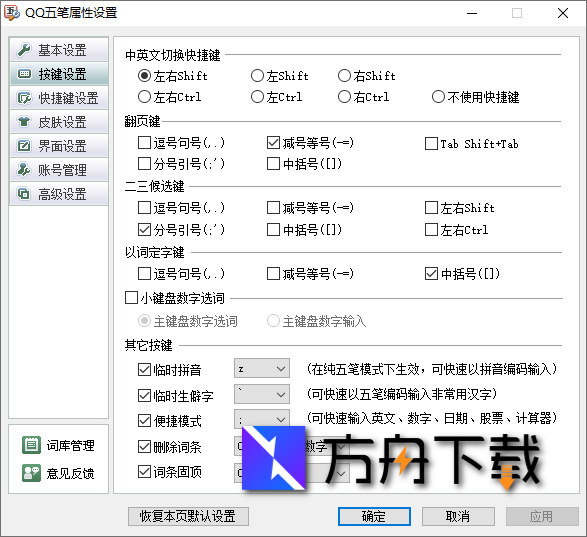
Task: Enable 小键盘数字选词 checkbox
Action: [x=131, y=298]
